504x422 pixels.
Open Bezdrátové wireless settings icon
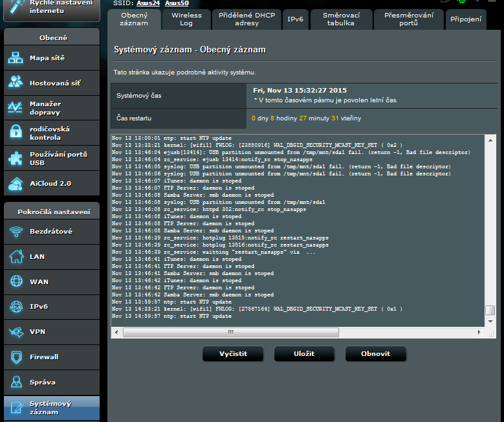tap(16, 232)
